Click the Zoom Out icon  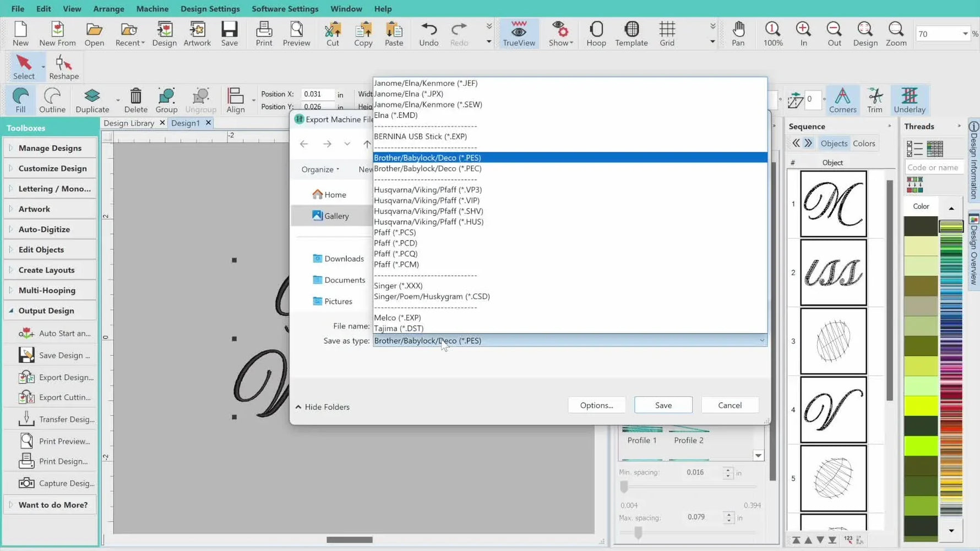tap(834, 34)
